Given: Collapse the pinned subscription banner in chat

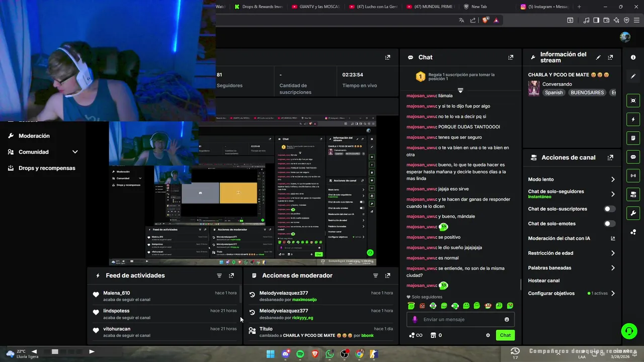Looking at the screenshot, I should point(460,90).
